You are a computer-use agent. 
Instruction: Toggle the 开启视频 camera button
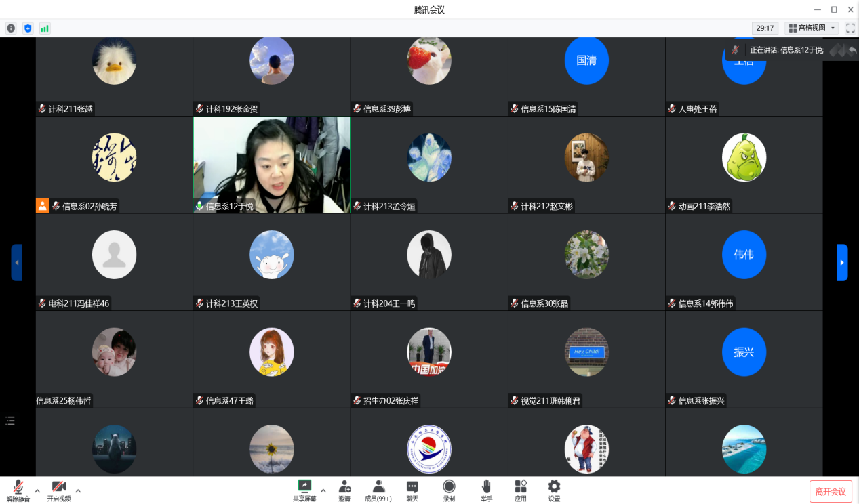[x=59, y=487]
